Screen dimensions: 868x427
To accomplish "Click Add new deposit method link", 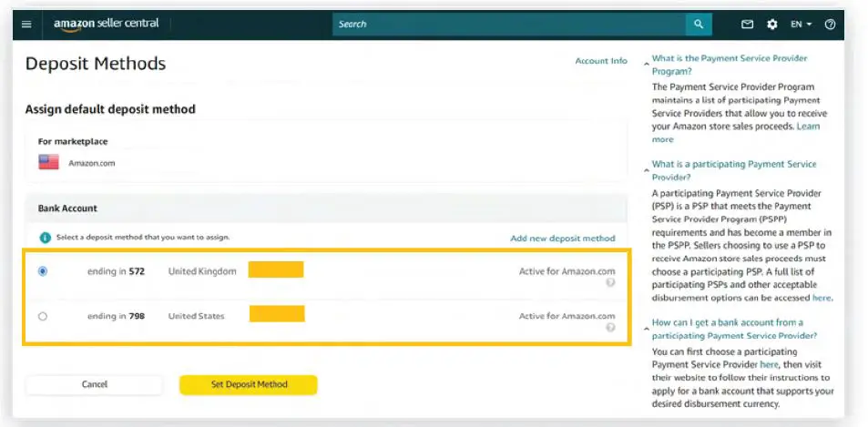I will pyautogui.click(x=563, y=239).
